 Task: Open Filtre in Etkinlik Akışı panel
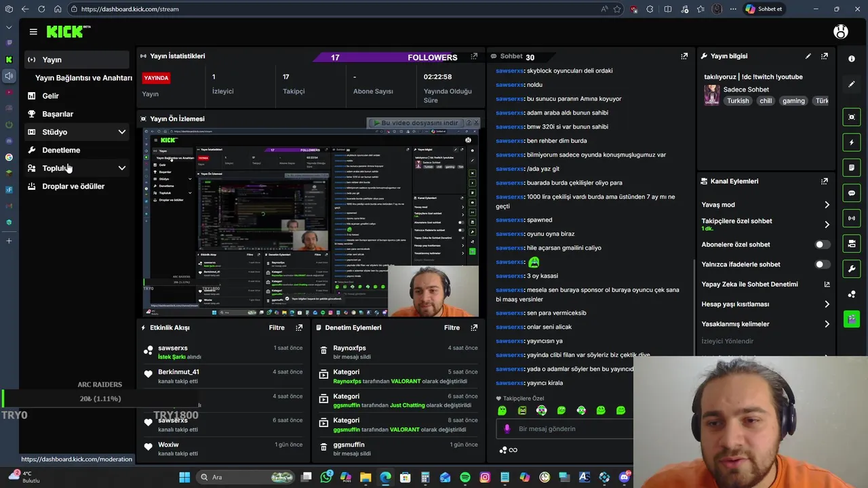pos(277,327)
